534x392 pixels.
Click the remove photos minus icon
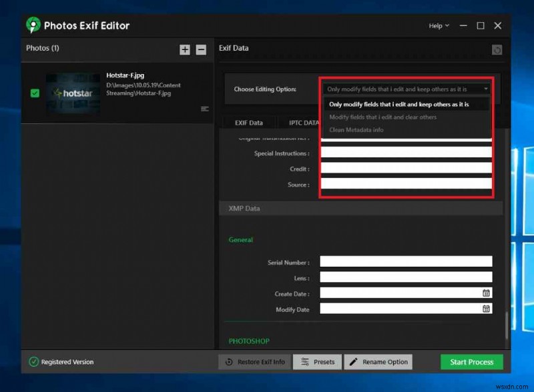tap(202, 49)
